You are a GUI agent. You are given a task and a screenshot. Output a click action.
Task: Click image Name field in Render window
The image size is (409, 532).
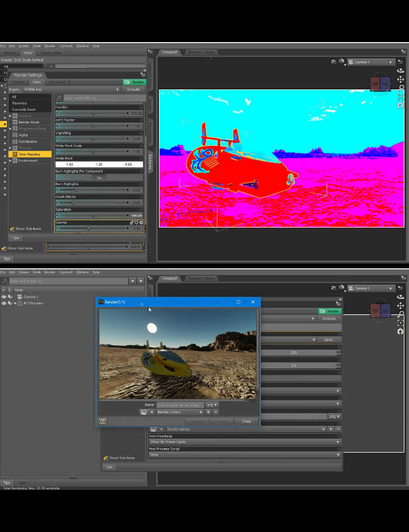(180, 405)
